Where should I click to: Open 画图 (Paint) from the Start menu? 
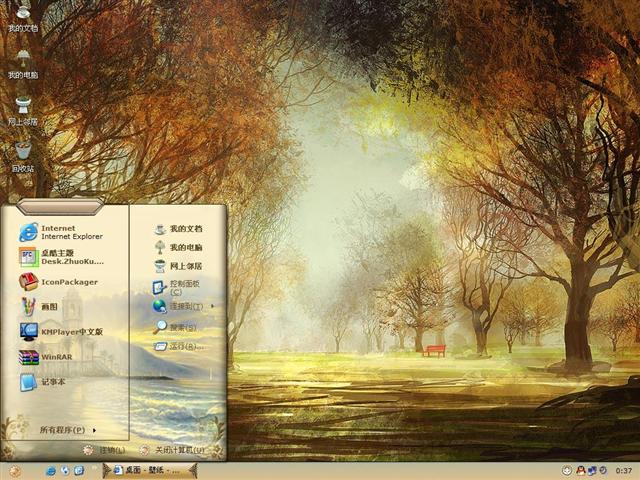coord(39,307)
